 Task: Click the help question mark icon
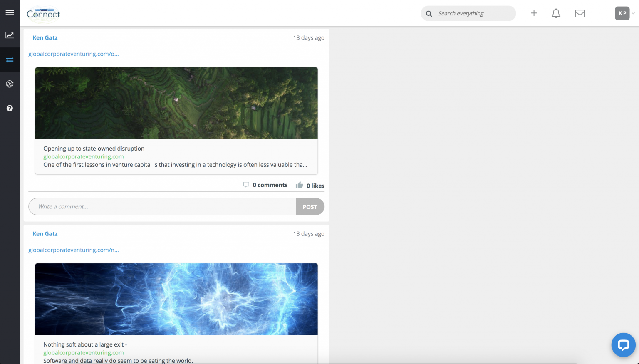[x=10, y=108]
